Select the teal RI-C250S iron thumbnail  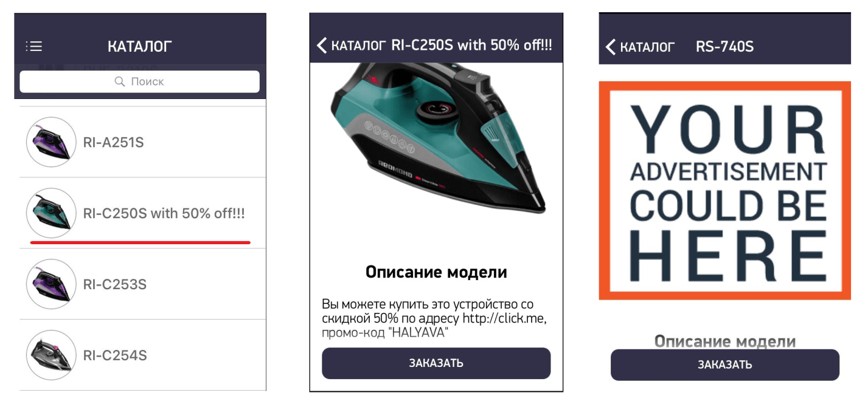pos(51,213)
